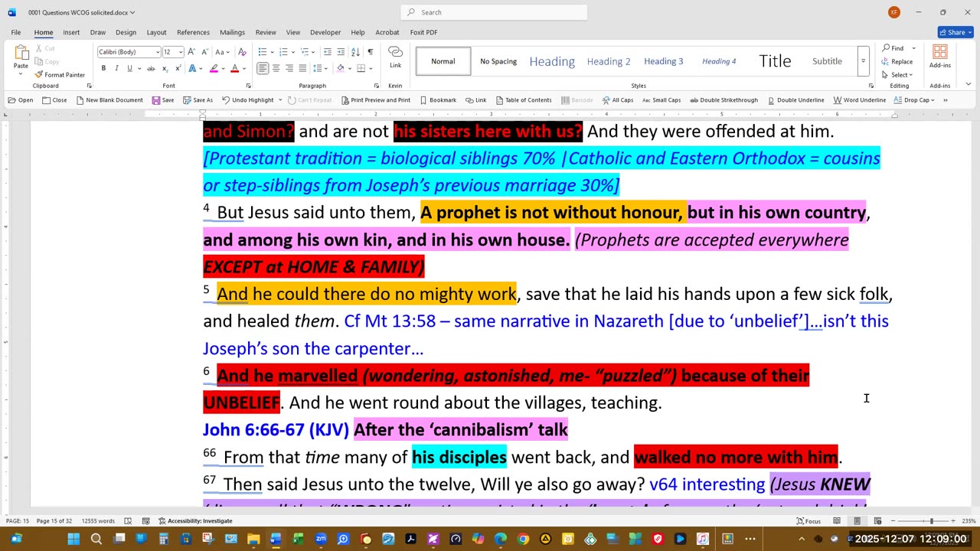Expand the Styles gallery

(x=863, y=61)
